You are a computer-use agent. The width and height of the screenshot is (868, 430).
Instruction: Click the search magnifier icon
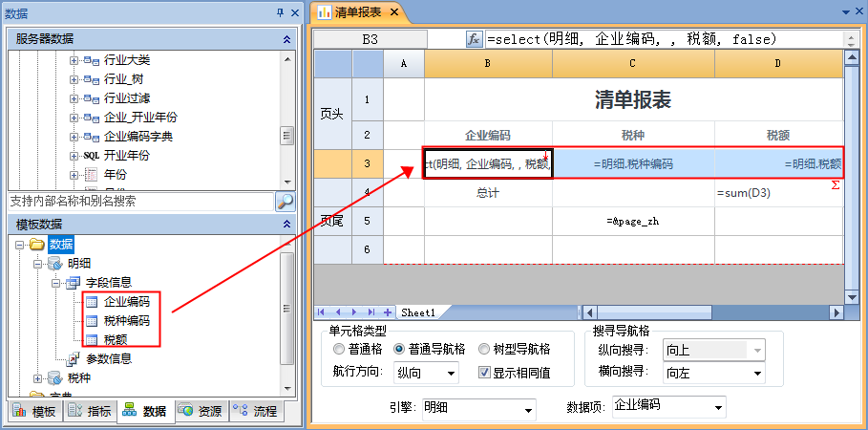pos(285,201)
